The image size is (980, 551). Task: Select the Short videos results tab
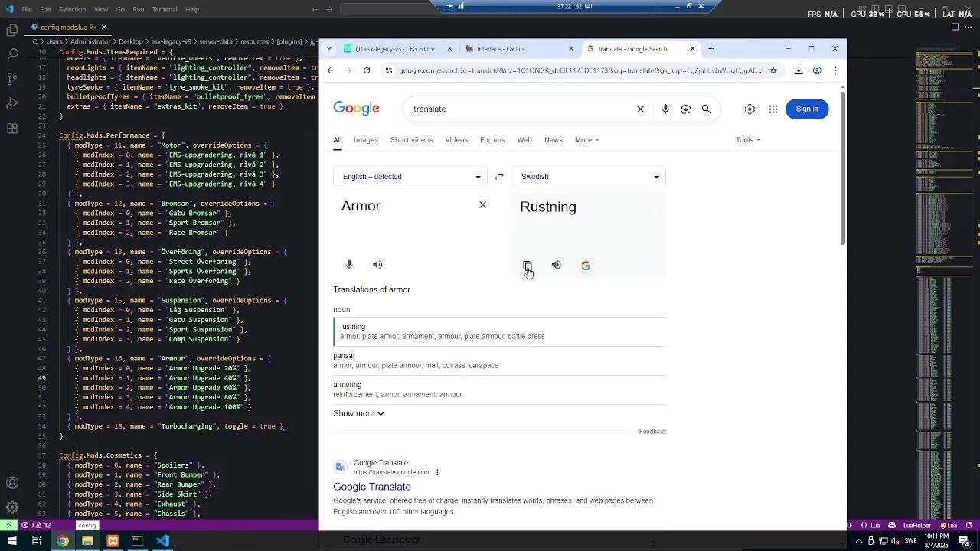point(411,140)
